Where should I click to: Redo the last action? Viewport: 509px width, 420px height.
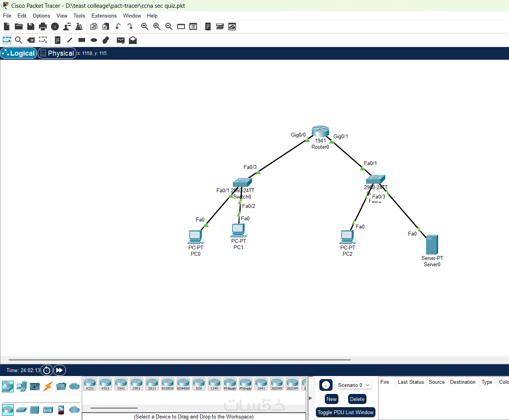tap(130, 26)
